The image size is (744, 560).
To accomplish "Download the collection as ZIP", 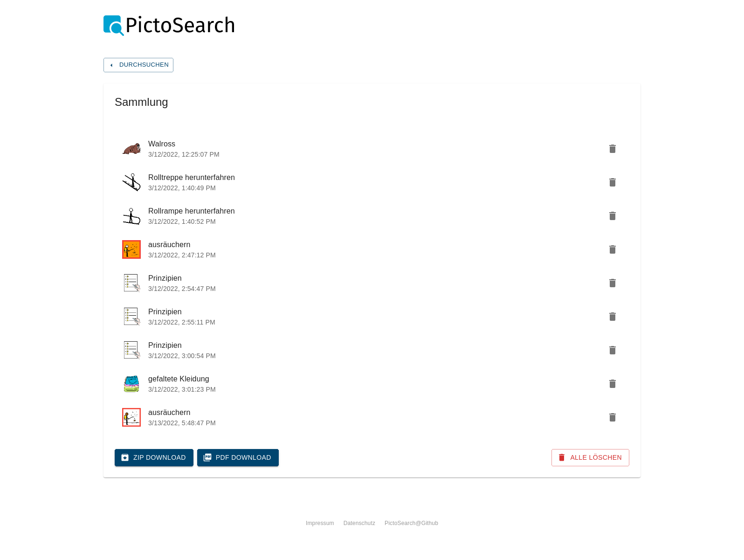I will [x=154, y=457].
